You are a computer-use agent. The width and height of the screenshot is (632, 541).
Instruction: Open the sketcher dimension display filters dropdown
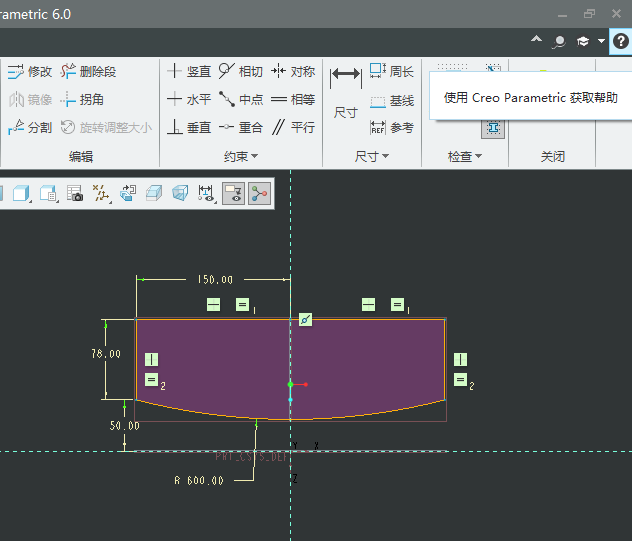click(207, 194)
